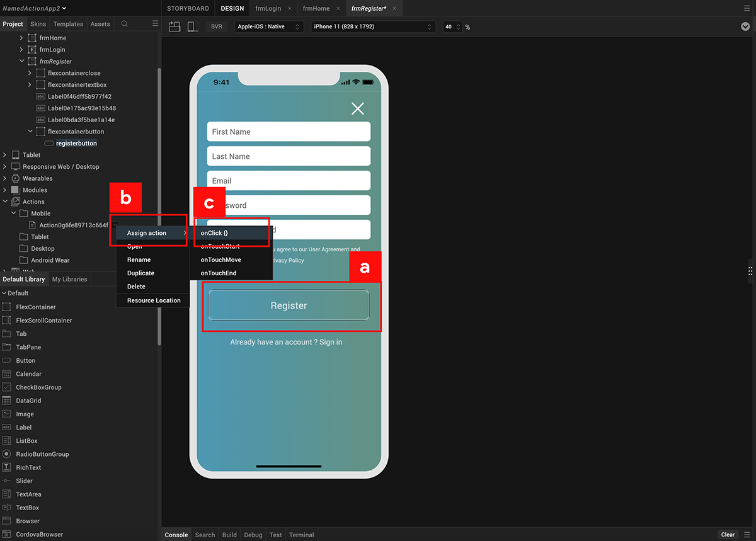Click the Clear button in console bar
This screenshot has height=541, width=756.
[x=728, y=535]
